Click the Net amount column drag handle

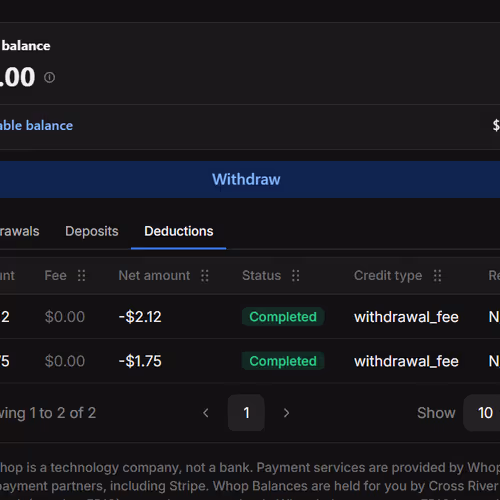point(205,276)
